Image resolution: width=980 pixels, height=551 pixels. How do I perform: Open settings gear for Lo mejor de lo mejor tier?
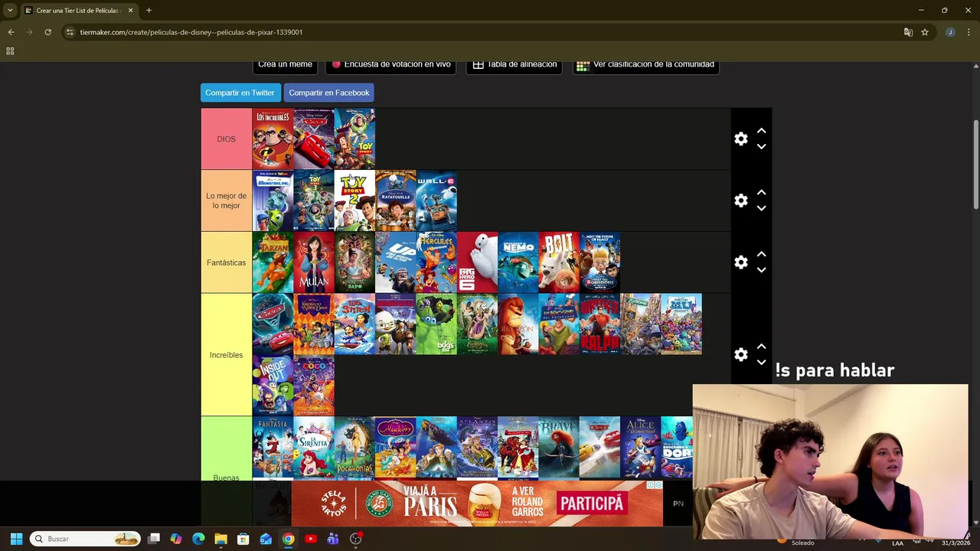click(740, 201)
